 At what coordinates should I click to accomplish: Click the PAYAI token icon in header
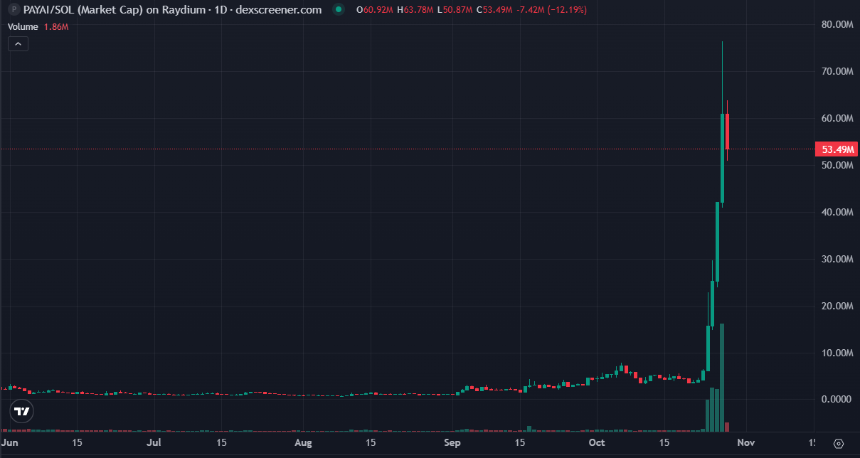(12, 9)
